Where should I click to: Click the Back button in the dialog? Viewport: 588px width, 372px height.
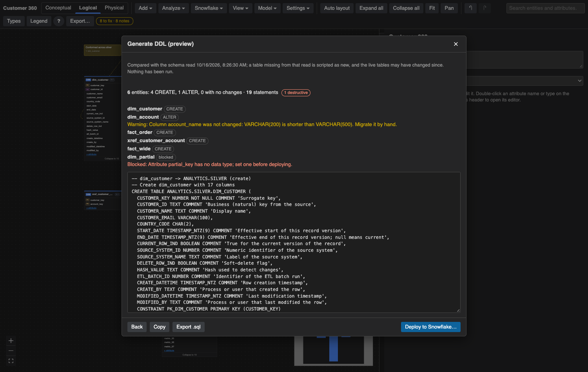137,327
